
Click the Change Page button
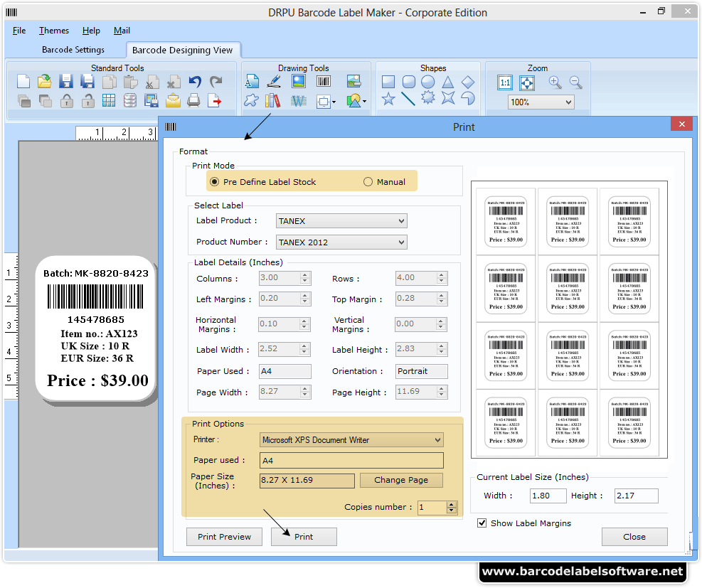400,480
